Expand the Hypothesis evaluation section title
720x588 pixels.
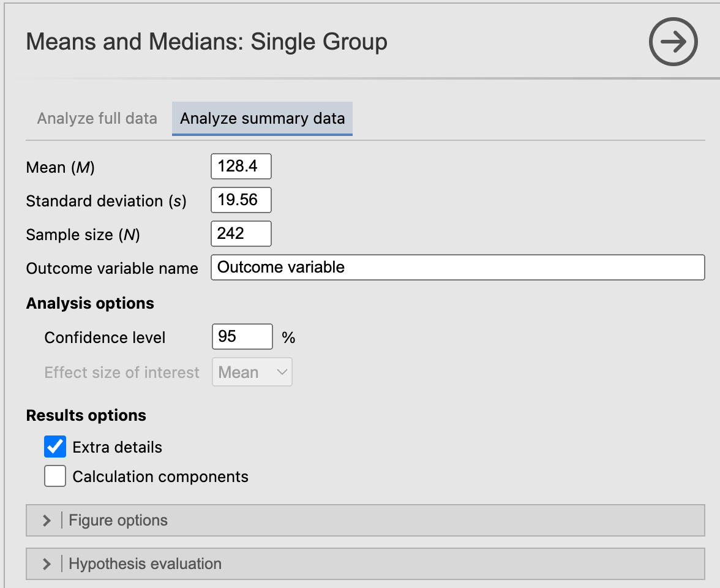pos(145,564)
